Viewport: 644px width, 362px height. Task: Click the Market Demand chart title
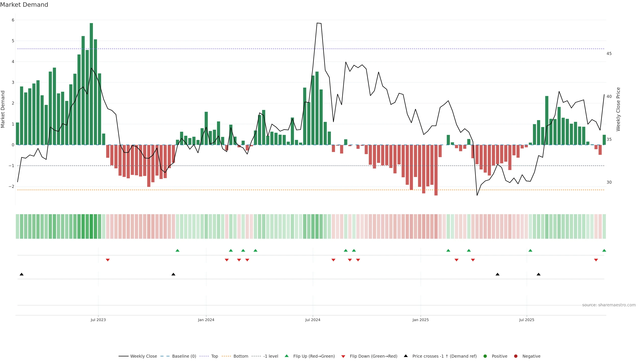[x=24, y=5]
